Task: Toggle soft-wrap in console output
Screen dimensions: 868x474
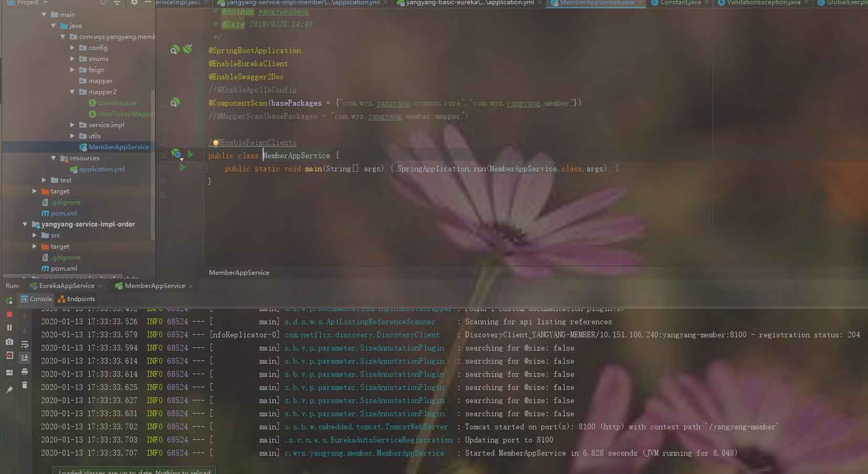Action: click(25, 344)
